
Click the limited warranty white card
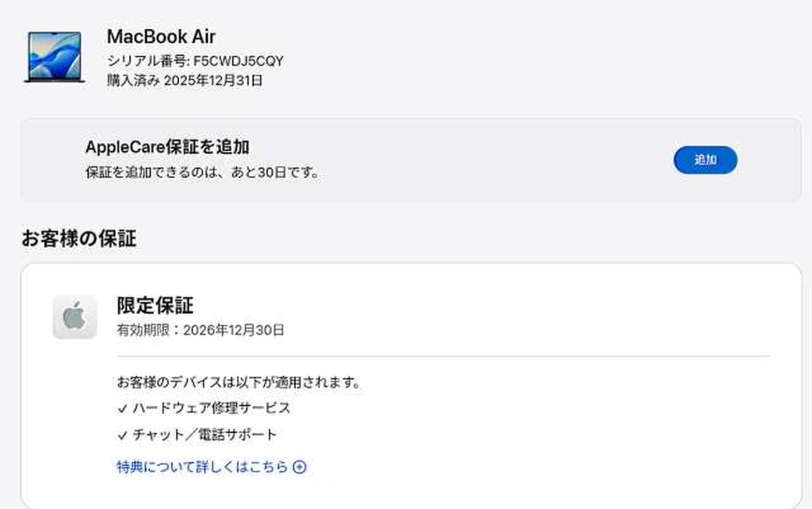(411, 386)
